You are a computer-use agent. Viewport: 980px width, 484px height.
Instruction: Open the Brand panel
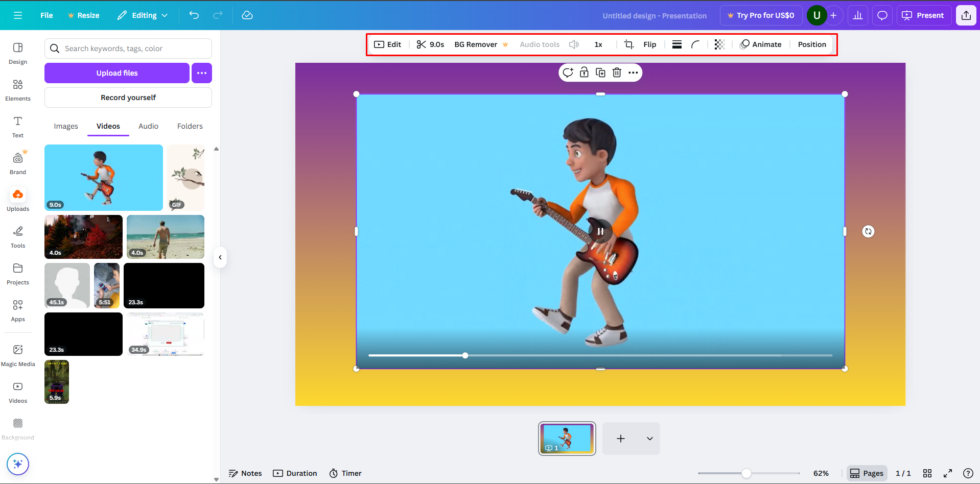click(x=18, y=163)
